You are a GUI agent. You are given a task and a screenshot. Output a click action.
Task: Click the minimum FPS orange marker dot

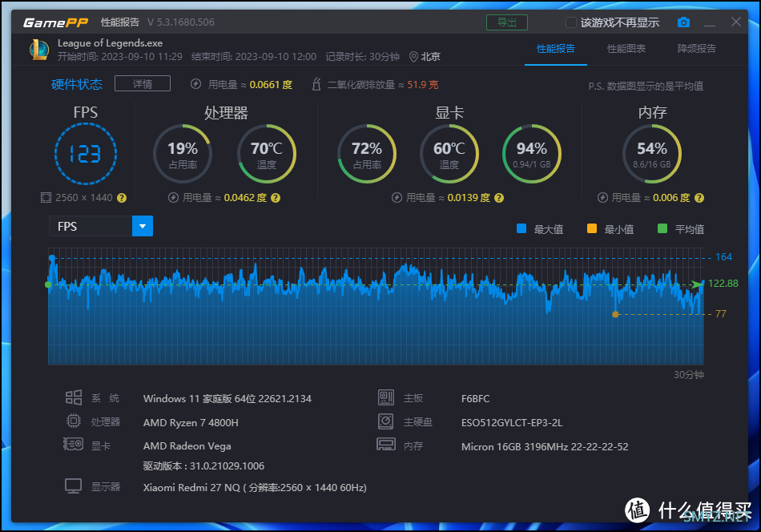[x=615, y=314]
